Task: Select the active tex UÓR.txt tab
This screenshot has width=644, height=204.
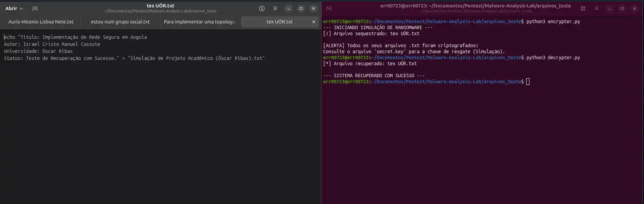Action: point(280,22)
